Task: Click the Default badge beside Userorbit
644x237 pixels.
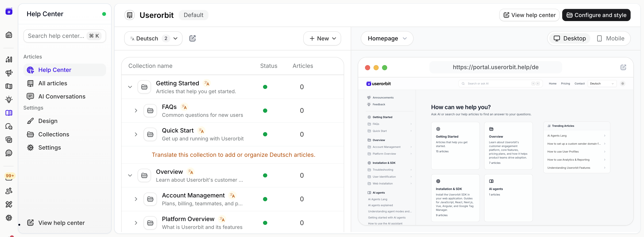Action: 193,15
